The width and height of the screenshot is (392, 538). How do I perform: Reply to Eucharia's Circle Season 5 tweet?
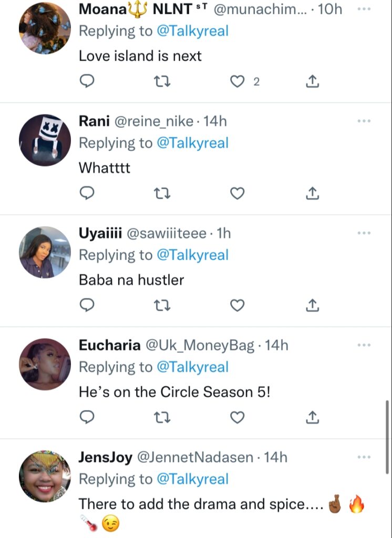pyautogui.click(x=87, y=417)
